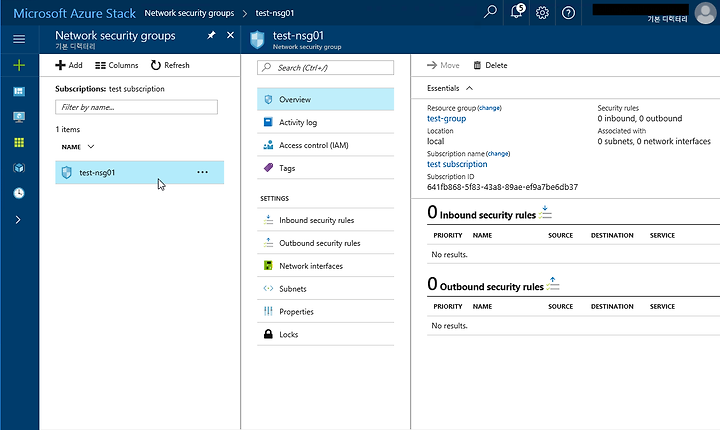This screenshot has height=430, width=720.
Task: Click change link beside Subscription name
Action: (x=498, y=154)
